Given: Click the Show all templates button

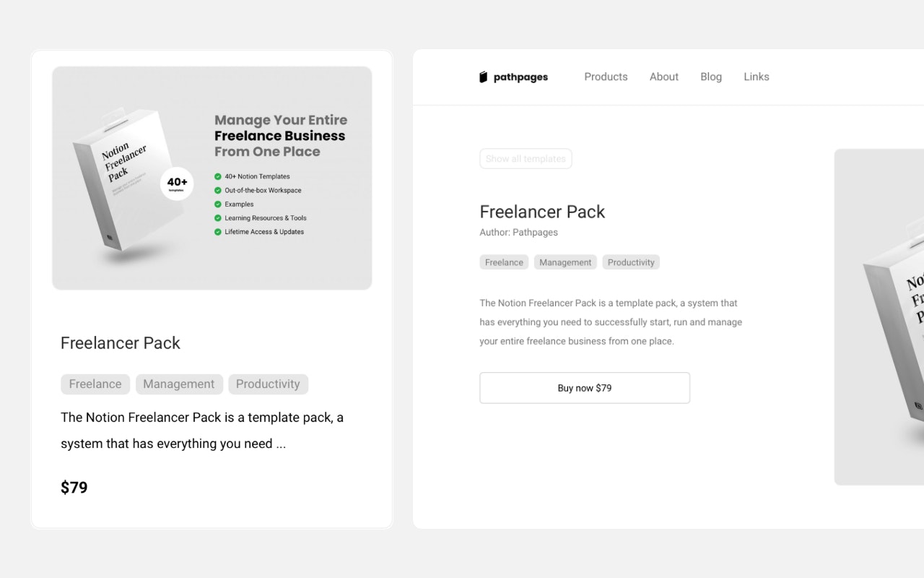Looking at the screenshot, I should (526, 158).
